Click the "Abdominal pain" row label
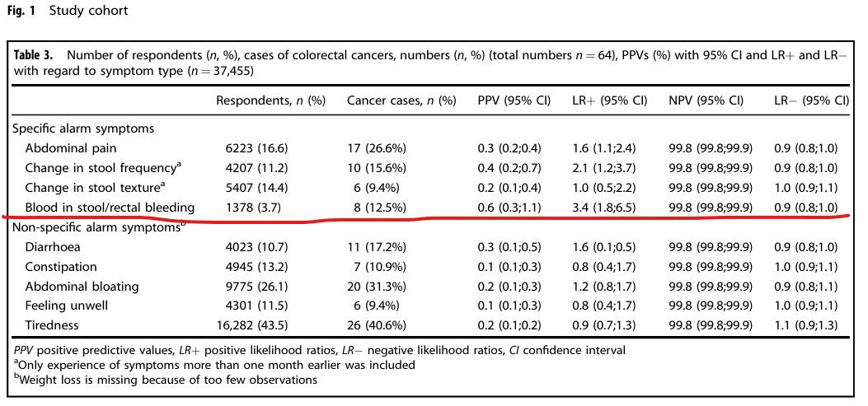Image resolution: width=868 pixels, height=406 pixels. click(x=70, y=148)
